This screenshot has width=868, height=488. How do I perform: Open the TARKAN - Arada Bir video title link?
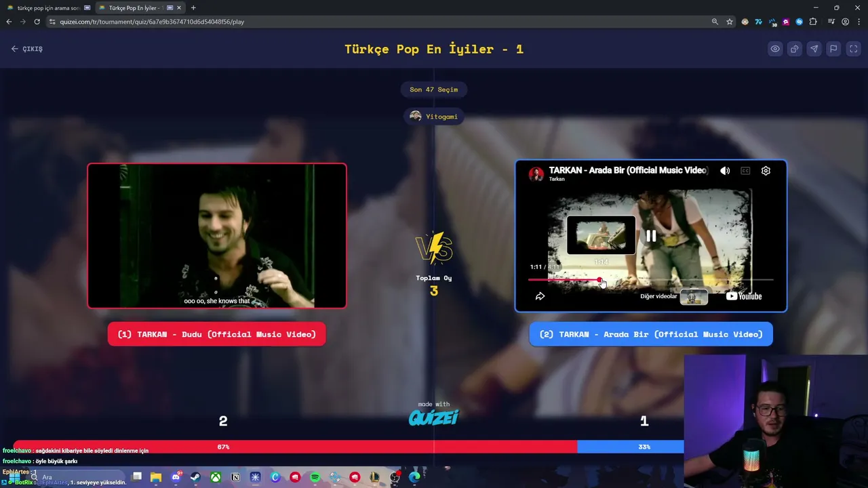628,170
